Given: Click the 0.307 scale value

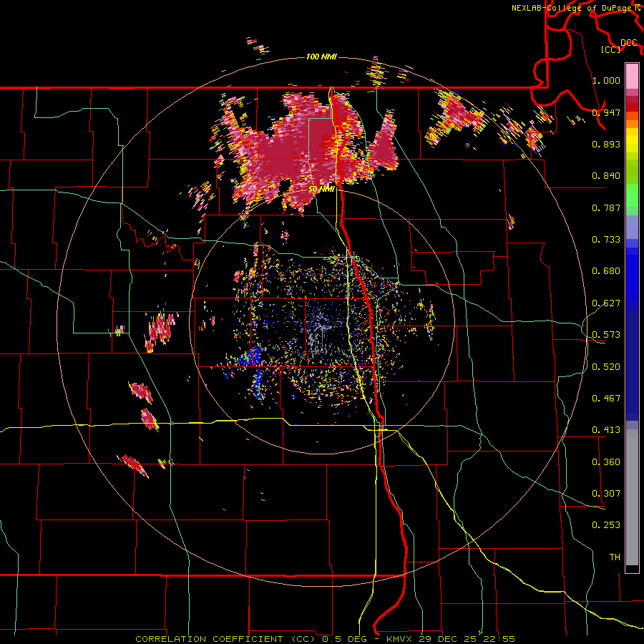Looking at the screenshot, I should (x=606, y=494).
